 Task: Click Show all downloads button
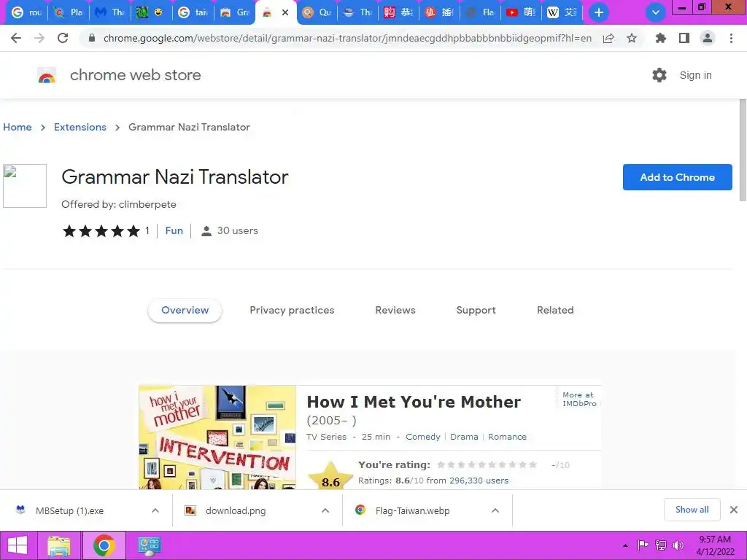click(692, 510)
